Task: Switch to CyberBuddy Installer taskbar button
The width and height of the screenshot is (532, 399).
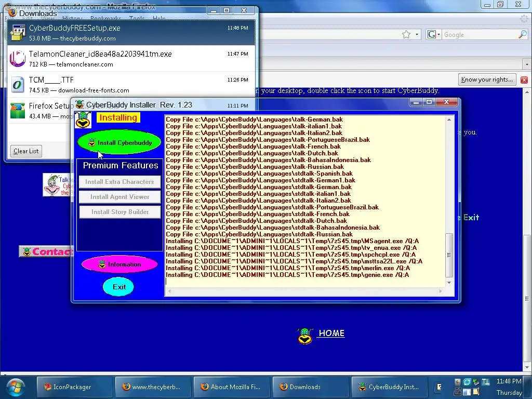Action: (x=389, y=387)
